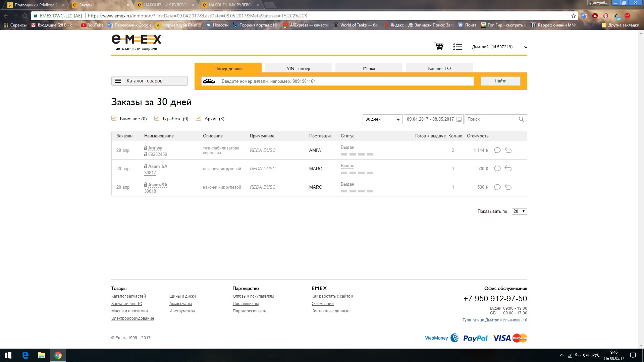644x362 pixels.
Task: Click return arrow for order 30817
Action: coord(508,169)
